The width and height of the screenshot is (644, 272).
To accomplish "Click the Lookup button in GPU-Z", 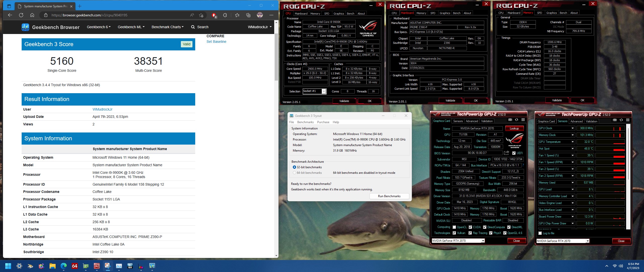I will (514, 128).
